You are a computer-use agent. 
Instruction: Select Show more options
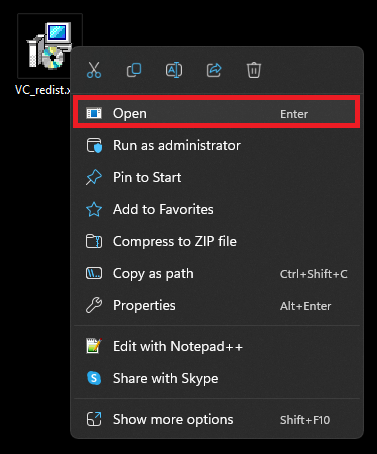(x=216, y=419)
